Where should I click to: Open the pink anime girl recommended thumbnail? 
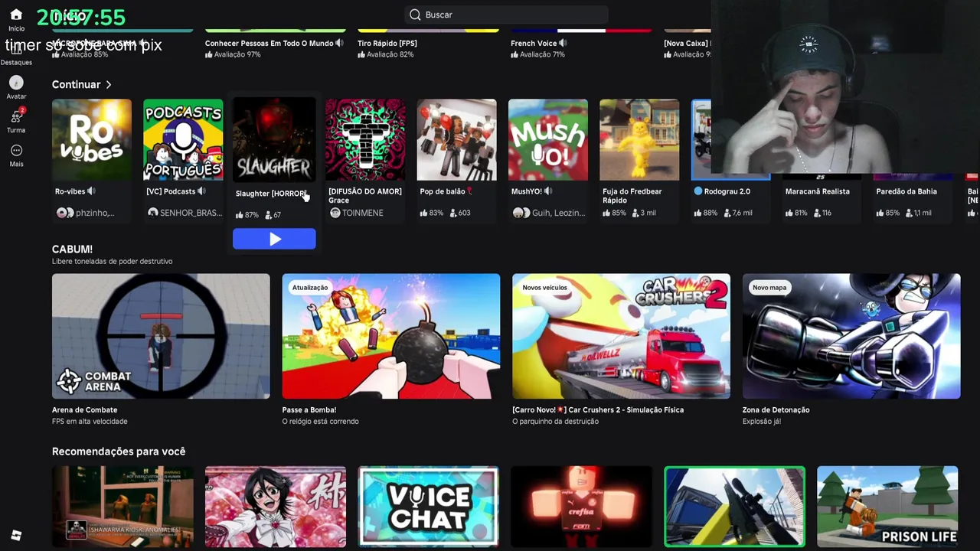tap(276, 507)
